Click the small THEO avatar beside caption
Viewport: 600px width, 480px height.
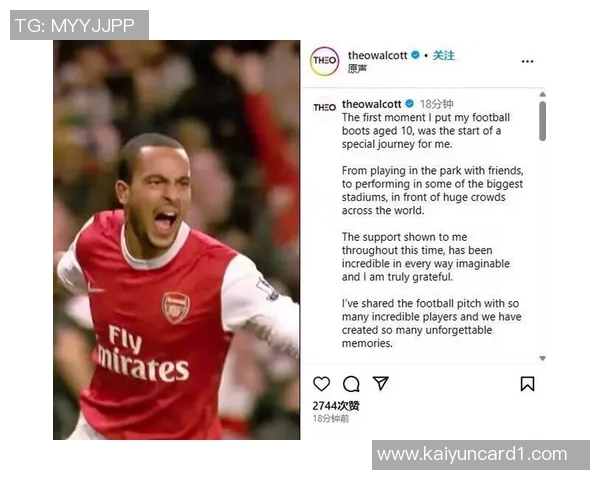click(324, 108)
